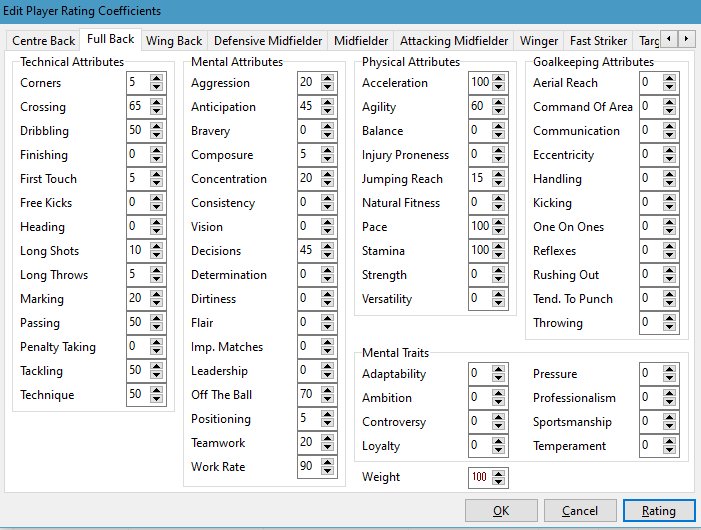
Task: Select the Defensive Midfielder tab
Action: (x=268, y=41)
